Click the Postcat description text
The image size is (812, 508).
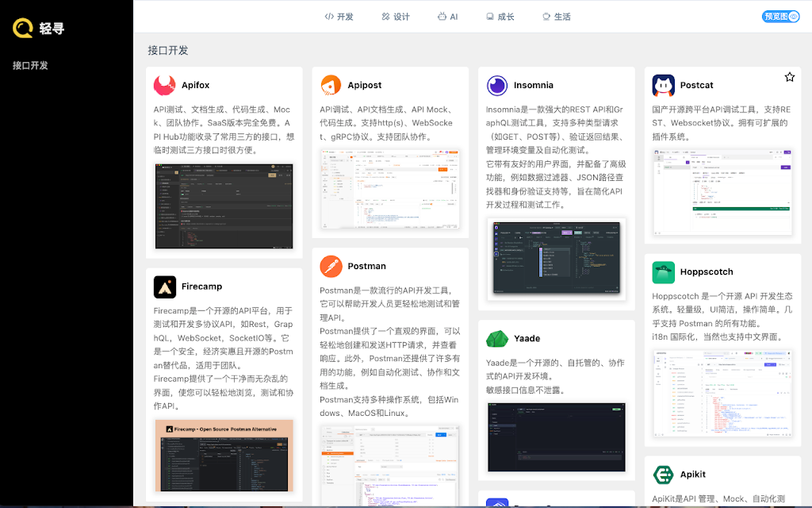coord(722,123)
